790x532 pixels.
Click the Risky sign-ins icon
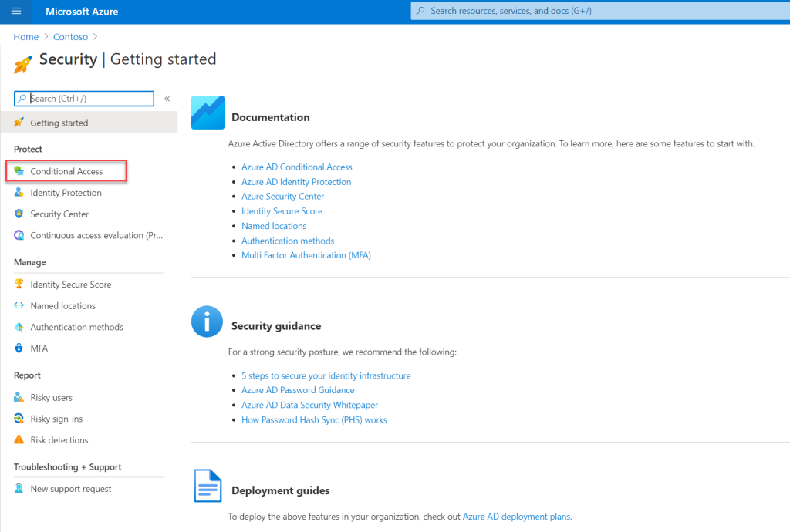tap(19, 419)
